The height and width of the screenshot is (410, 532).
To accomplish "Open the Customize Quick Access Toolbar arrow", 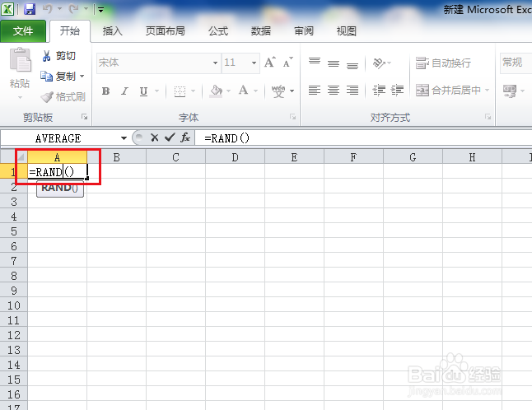I will coord(100,10).
